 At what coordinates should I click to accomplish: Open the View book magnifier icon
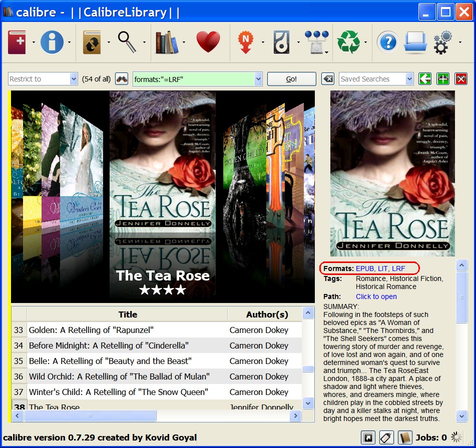coord(127,42)
